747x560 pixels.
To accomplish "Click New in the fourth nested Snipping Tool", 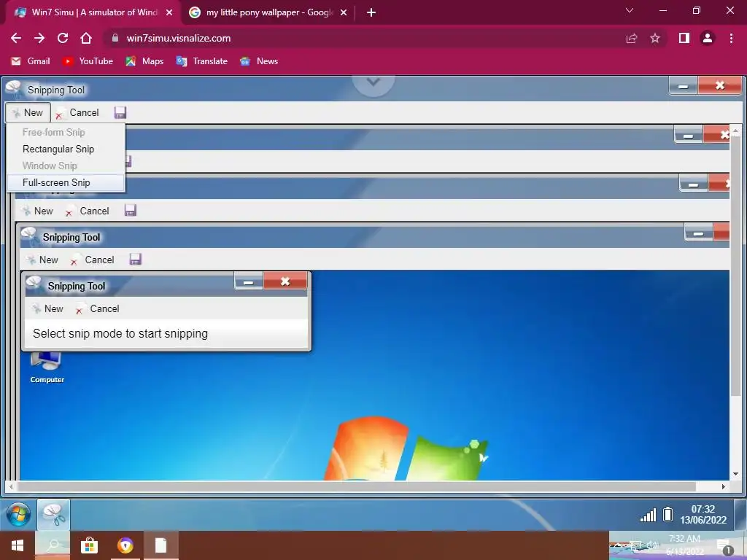I will pyautogui.click(x=42, y=260).
